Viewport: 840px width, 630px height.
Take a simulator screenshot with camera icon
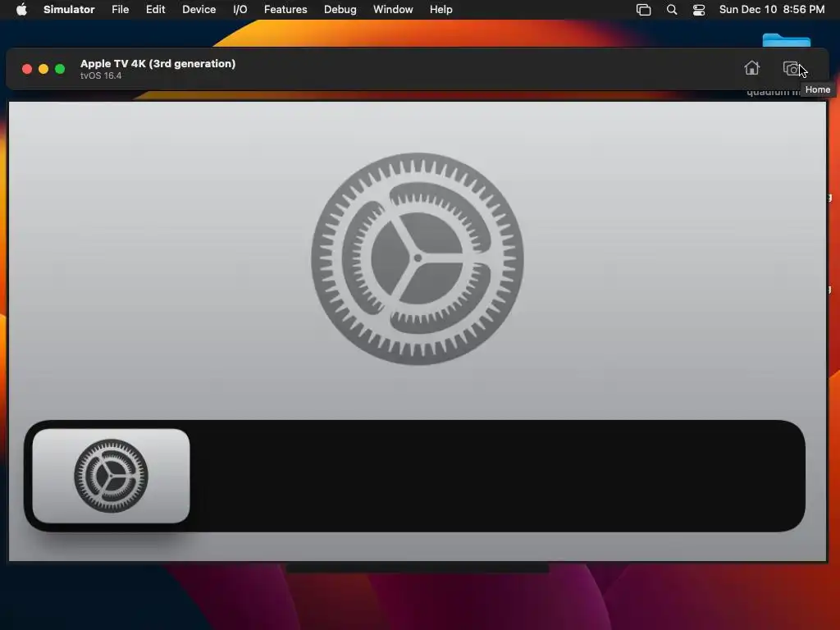(x=792, y=69)
